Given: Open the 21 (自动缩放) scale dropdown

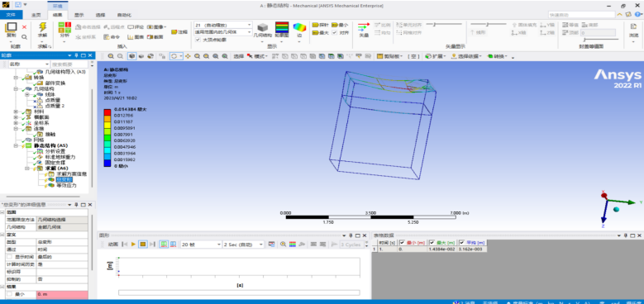Looking at the screenshot, I should pyautogui.click(x=223, y=25).
